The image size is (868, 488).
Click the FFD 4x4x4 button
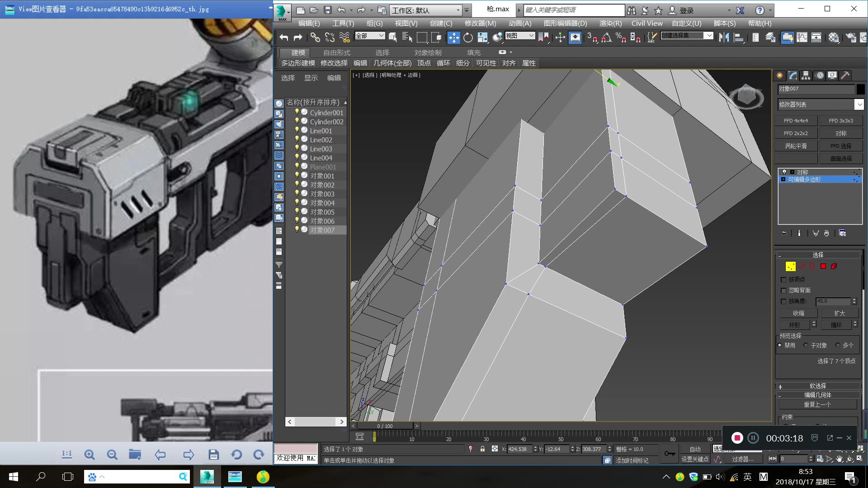point(796,120)
